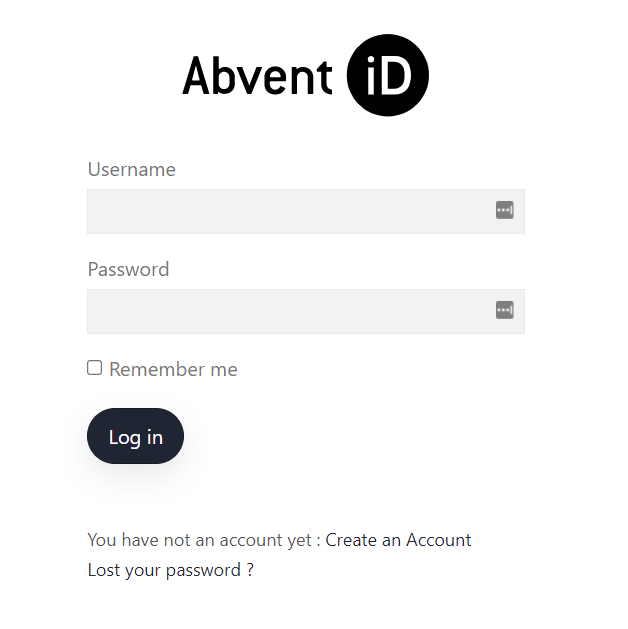The height and width of the screenshot is (629, 628).
Task: Submit the form with Log in button
Action: pos(136,436)
